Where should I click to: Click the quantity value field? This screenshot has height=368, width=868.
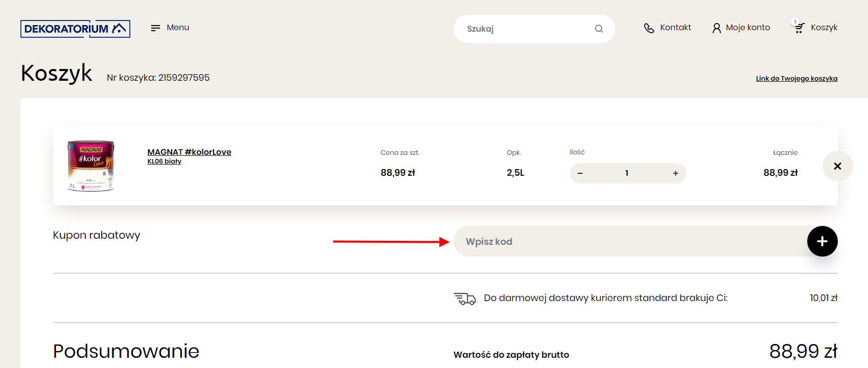click(x=627, y=173)
